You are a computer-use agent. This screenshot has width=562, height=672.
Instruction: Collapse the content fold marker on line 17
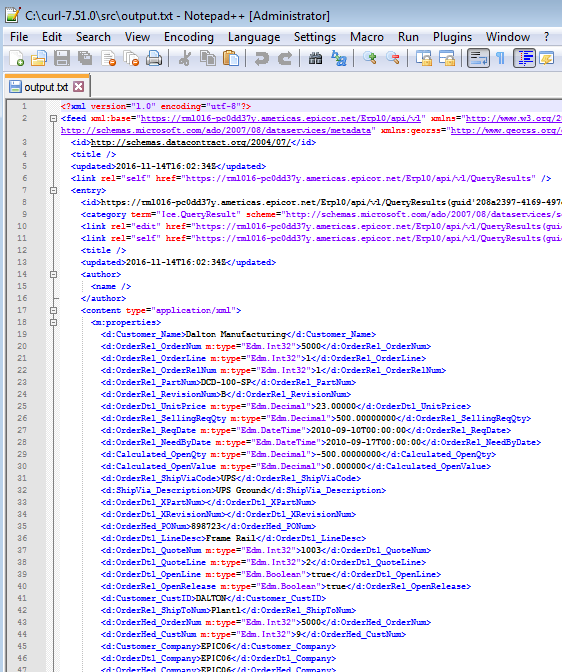pyautogui.click(x=53, y=310)
